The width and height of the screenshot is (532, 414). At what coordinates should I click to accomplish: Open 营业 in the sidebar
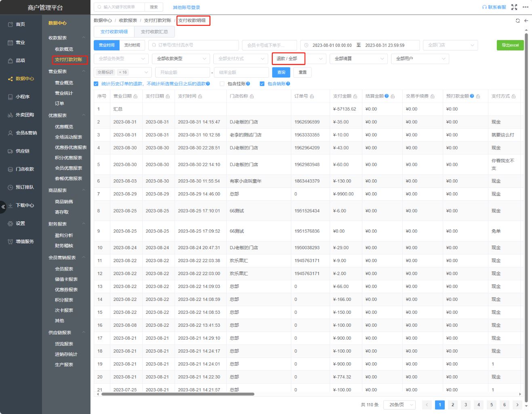20,42
